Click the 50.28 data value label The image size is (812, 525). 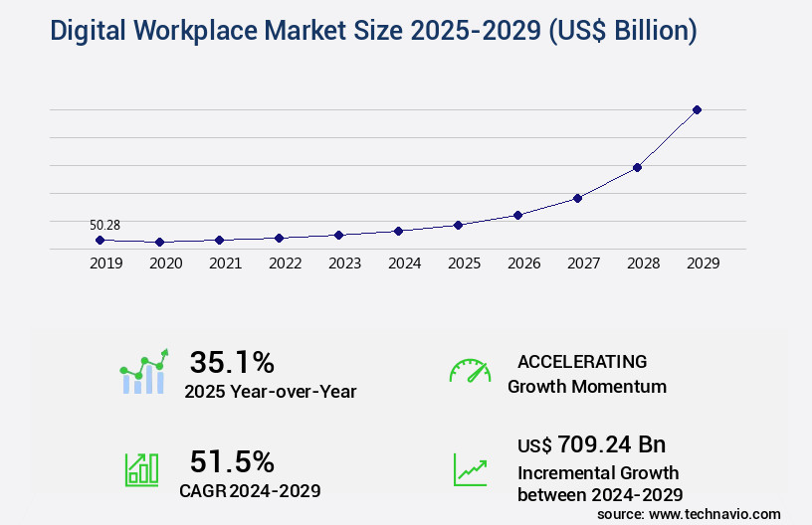tap(104, 226)
